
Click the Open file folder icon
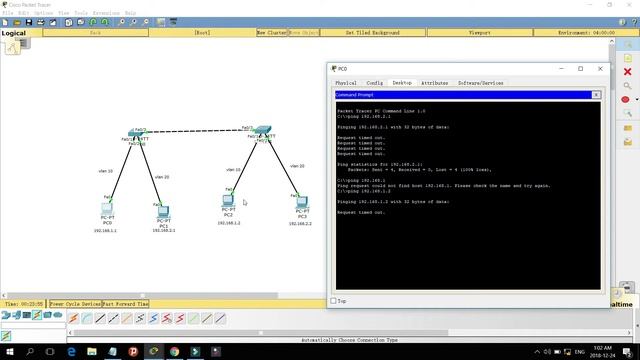coord(17,22)
